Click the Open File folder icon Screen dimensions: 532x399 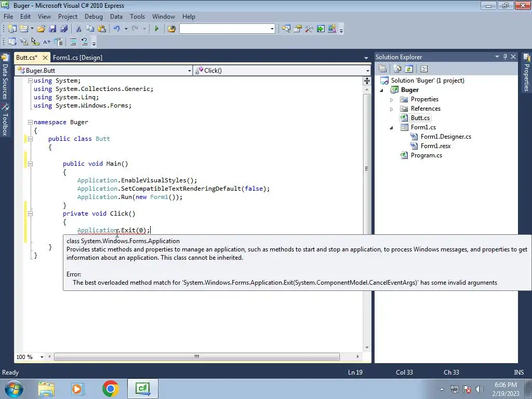pyautogui.click(x=41, y=29)
